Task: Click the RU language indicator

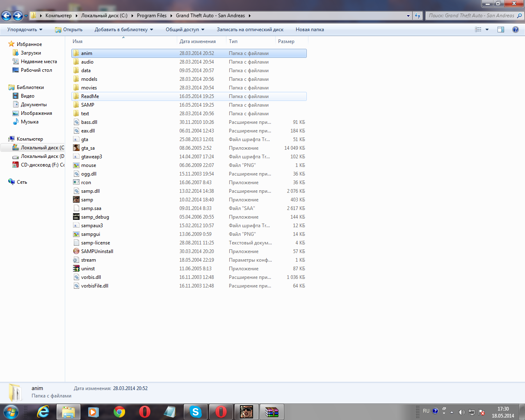Action: 426,411
